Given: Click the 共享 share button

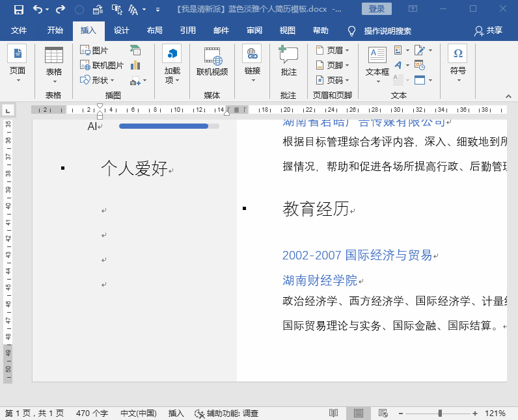Looking at the screenshot, I should click(489, 31).
